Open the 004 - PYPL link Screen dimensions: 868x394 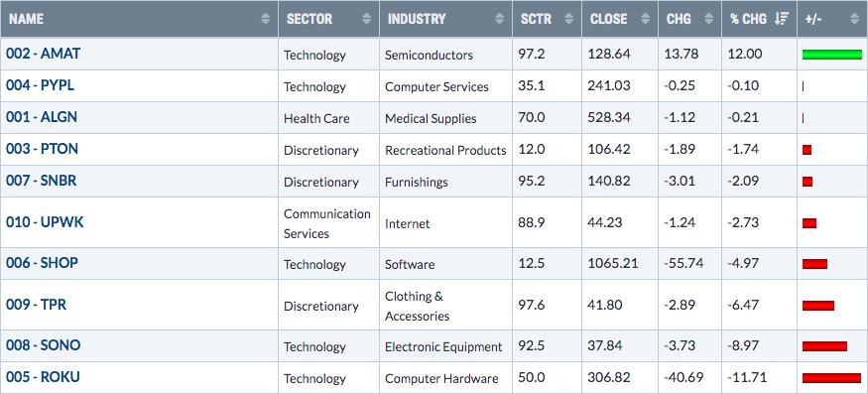click(40, 86)
